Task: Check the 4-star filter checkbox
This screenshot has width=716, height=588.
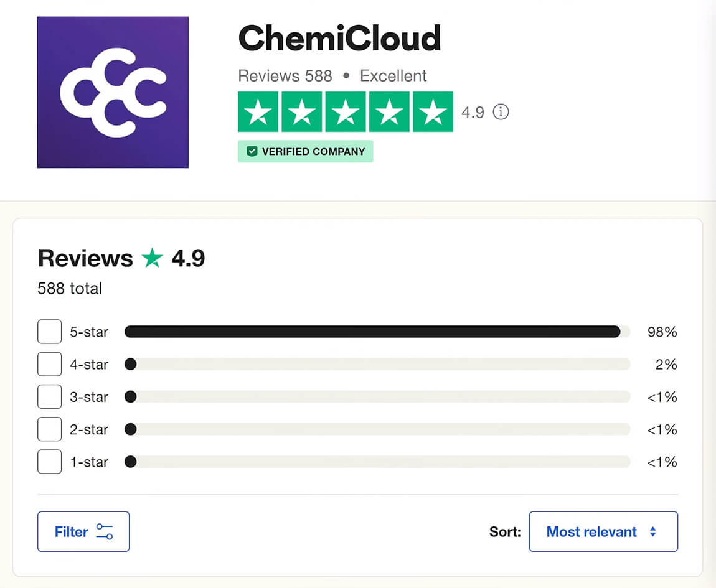Action: pyautogui.click(x=49, y=364)
